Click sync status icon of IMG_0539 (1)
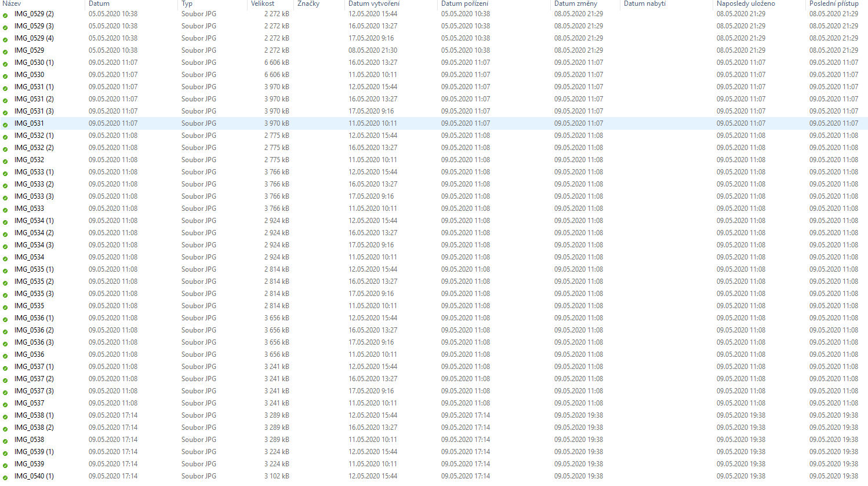 [x=5, y=452]
